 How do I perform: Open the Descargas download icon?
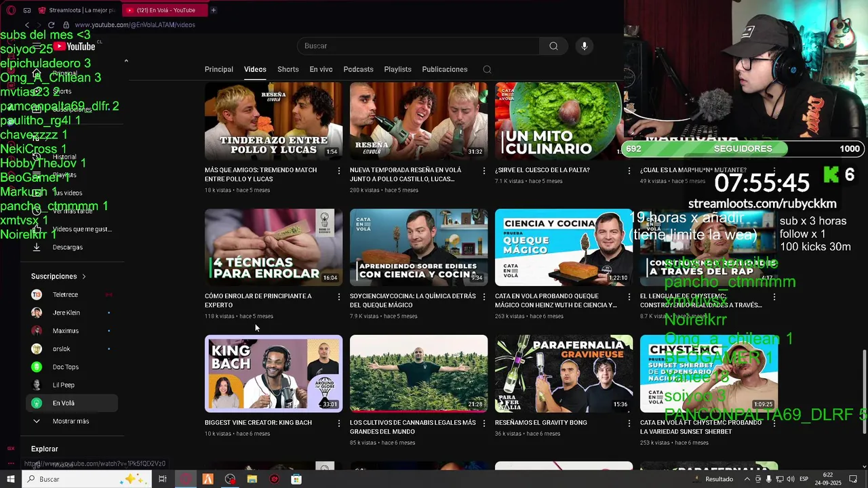pos(37,247)
